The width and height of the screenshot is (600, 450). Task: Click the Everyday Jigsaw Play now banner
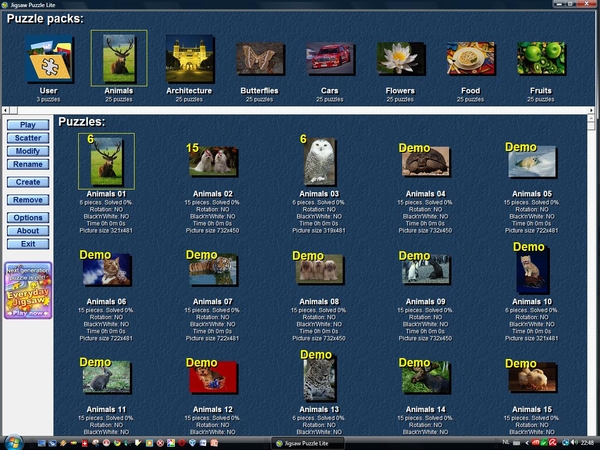[x=29, y=290]
